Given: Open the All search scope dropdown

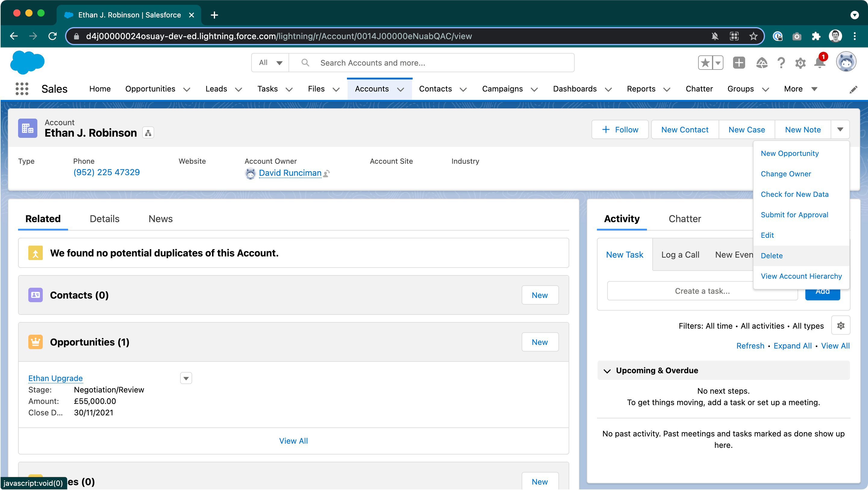Looking at the screenshot, I should (x=270, y=63).
